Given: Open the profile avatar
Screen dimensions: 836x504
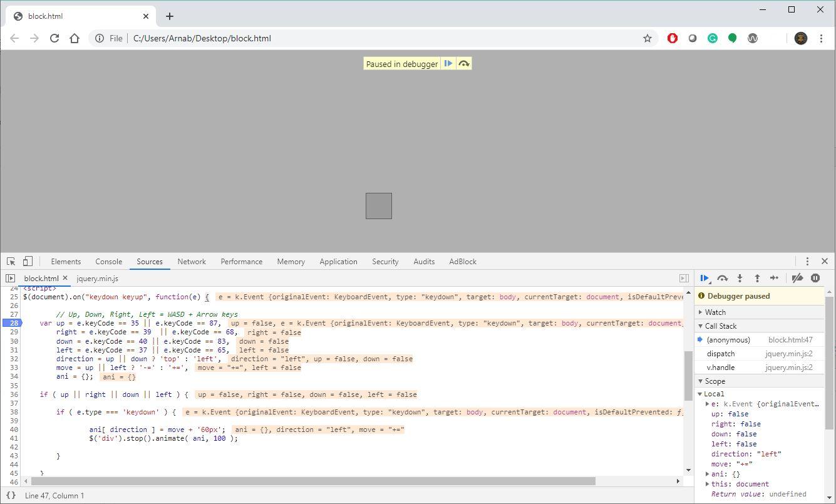Looking at the screenshot, I should pyautogui.click(x=801, y=38).
